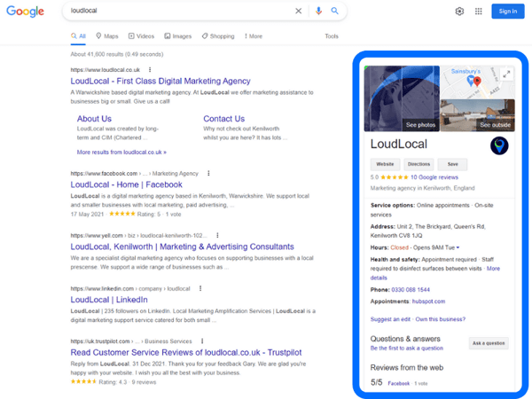Click the Directions button
The width and height of the screenshot is (532, 399).
pyautogui.click(x=419, y=164)
